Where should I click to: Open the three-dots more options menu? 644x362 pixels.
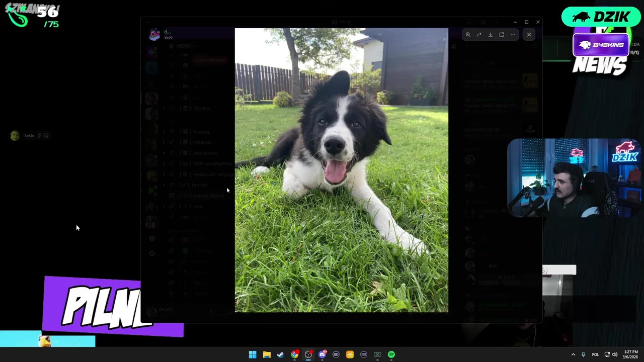[513, 35]
